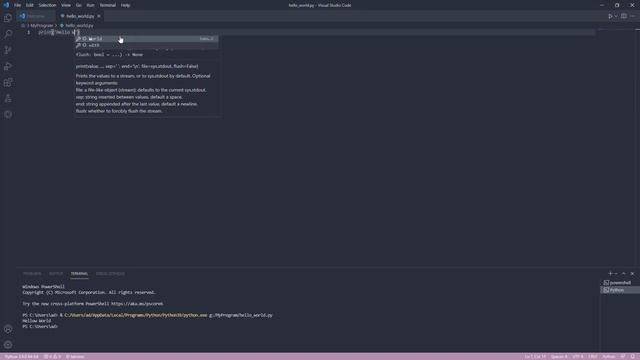Open More Actions ellipsis in editor toolbar

(632, 16)
